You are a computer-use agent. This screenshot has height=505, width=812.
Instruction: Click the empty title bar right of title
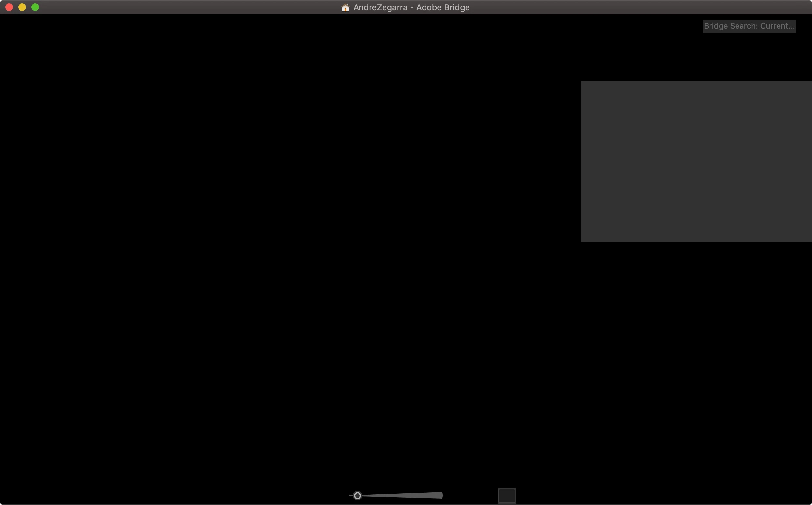[602, 7]
